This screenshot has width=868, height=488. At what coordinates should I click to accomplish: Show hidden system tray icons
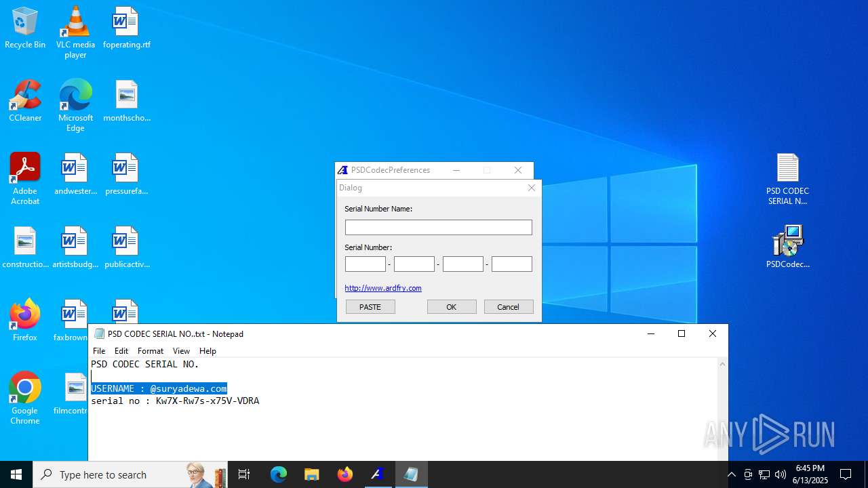pos(731,474)
